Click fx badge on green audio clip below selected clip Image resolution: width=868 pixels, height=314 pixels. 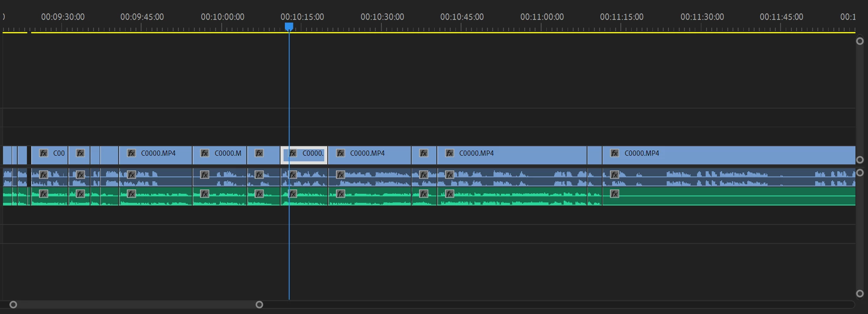293,193
